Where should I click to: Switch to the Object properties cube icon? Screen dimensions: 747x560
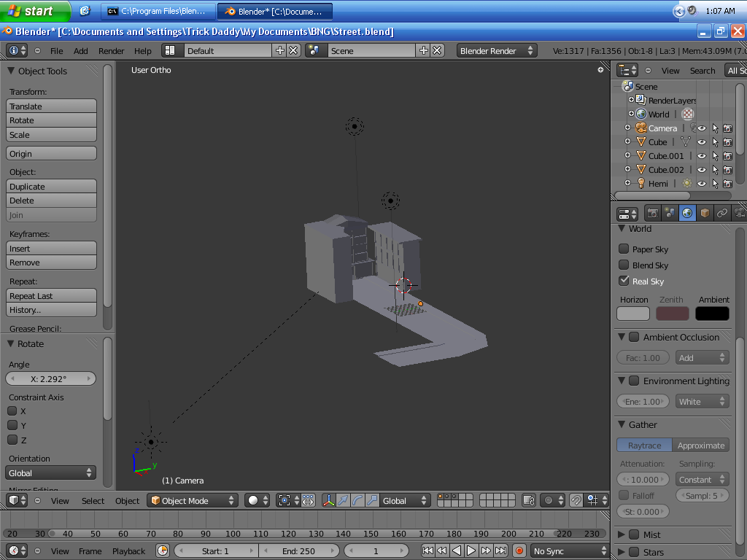705,213
